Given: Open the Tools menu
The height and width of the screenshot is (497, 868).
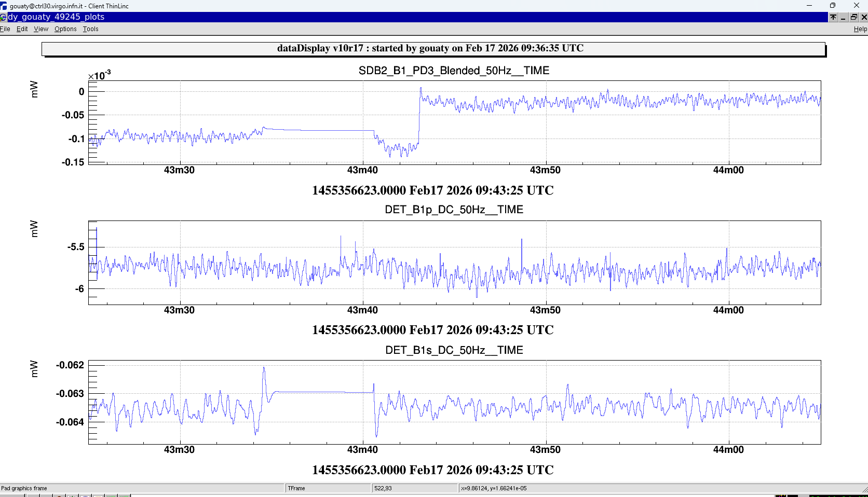Looking at the screenshot, I should [x=90, y=29].
